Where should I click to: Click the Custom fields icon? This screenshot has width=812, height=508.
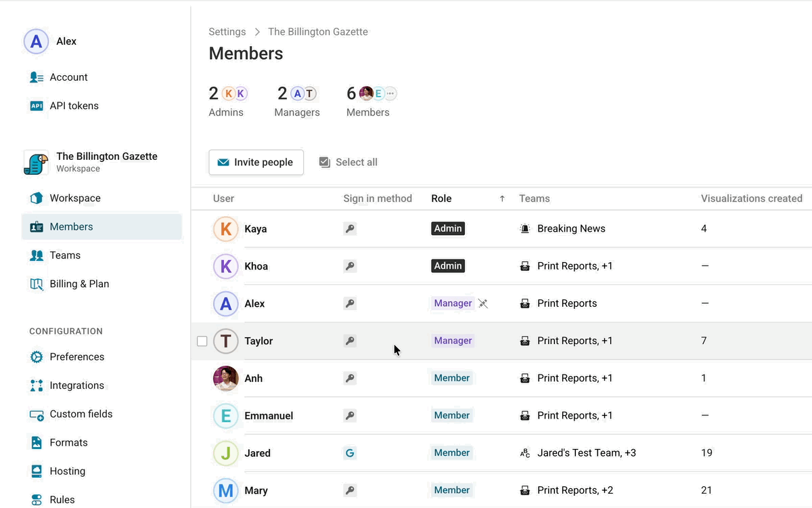click(x=37, y=414)
